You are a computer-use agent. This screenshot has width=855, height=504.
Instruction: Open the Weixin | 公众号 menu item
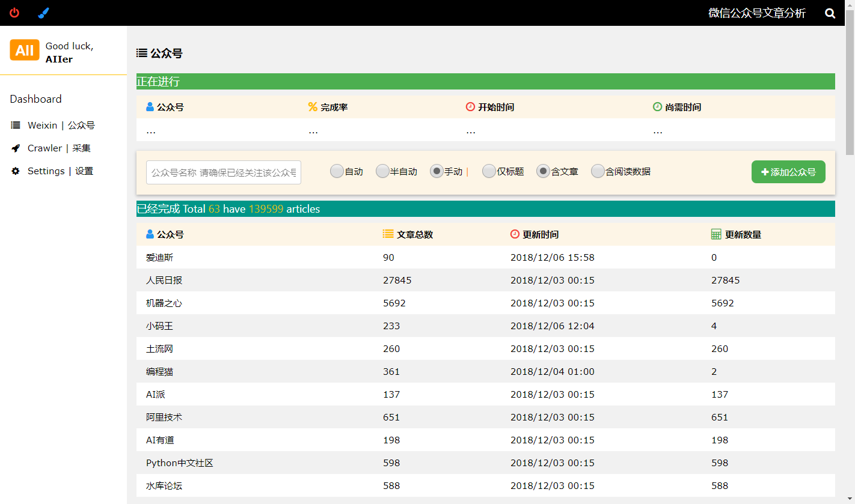[x=61, y=126]
